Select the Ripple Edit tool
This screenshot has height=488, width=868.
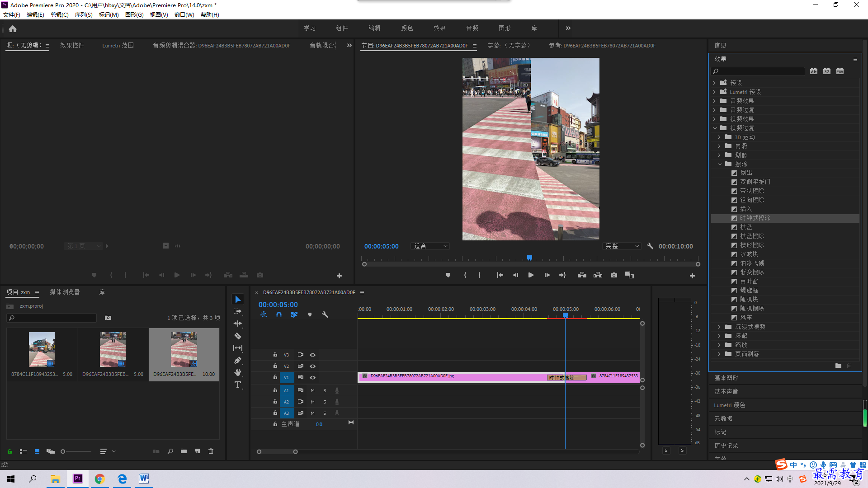pyautogui.click(x=238, y=324)
